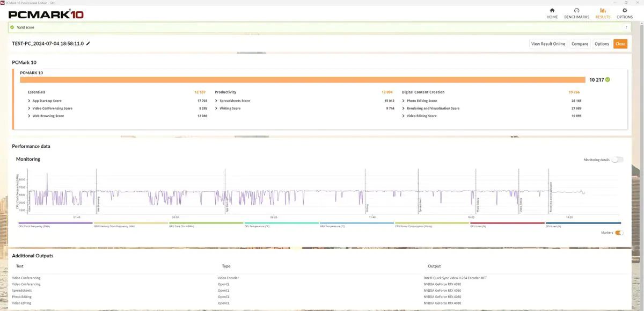
Task: Expand Video Editing Score row
Action: 404,116
